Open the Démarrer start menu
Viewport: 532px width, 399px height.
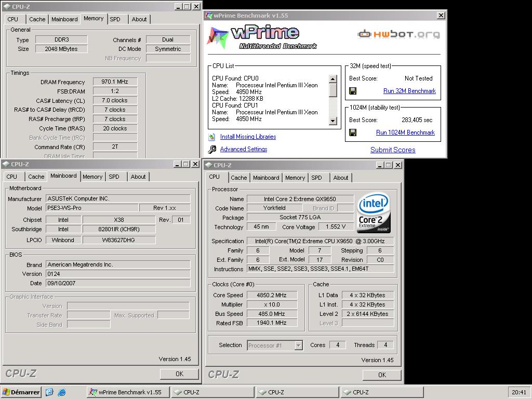click(x=21, y=392)
